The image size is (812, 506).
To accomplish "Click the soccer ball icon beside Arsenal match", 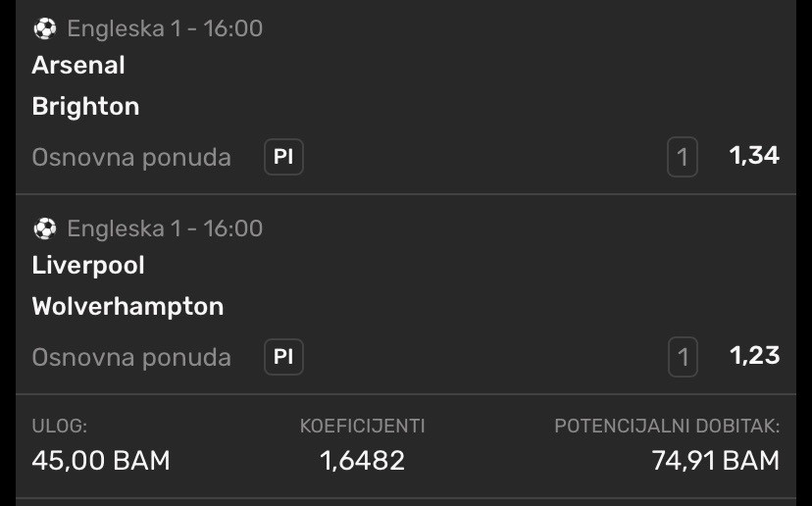I will (x=45, y=28).
